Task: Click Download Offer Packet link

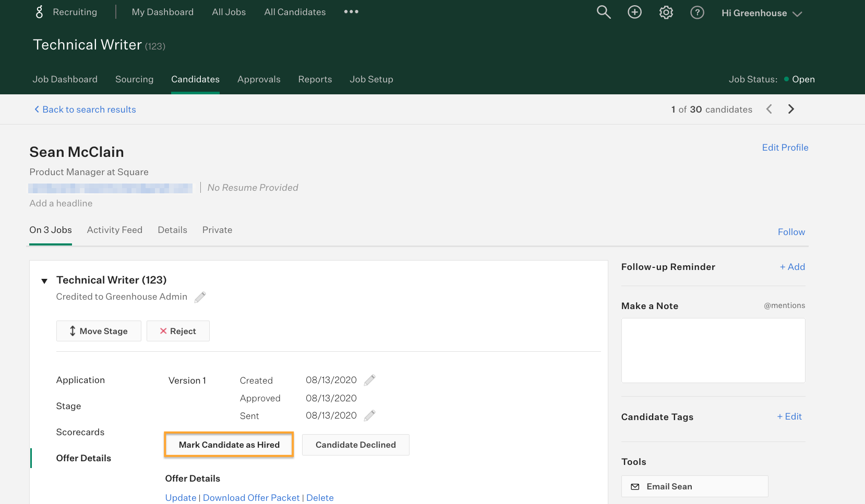Action: (251, 498)
